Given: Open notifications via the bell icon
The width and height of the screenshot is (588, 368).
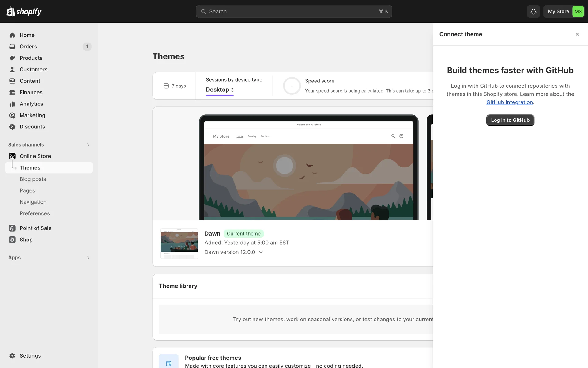Looking at the screenshot, I should pyautogui.click(x=533, y=12).
